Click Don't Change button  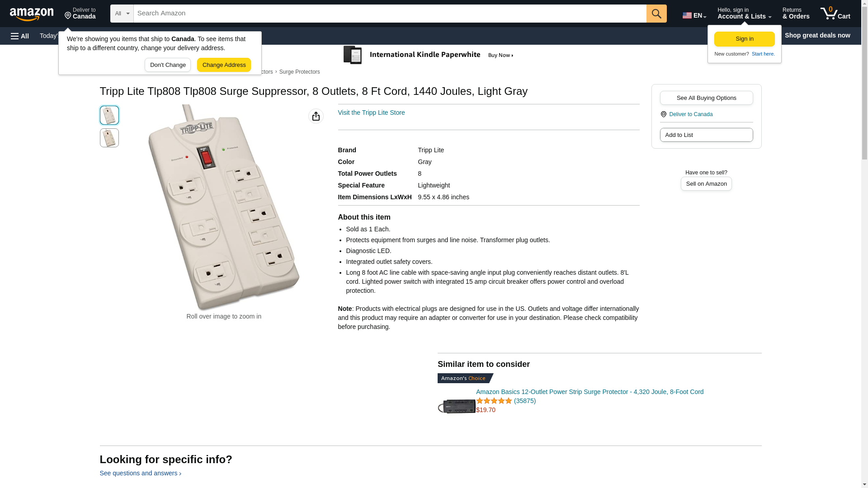coord(168,65)
